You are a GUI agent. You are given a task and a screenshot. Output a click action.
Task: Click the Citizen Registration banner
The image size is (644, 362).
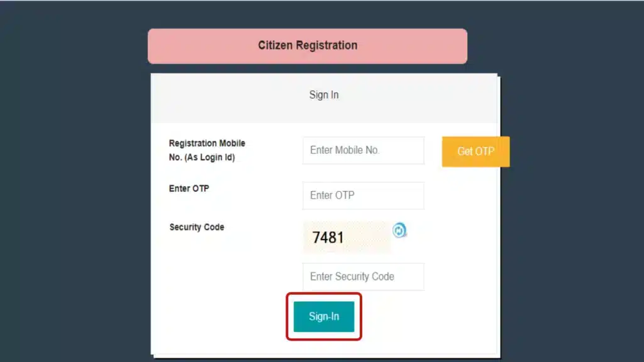(x=308, y=46)
